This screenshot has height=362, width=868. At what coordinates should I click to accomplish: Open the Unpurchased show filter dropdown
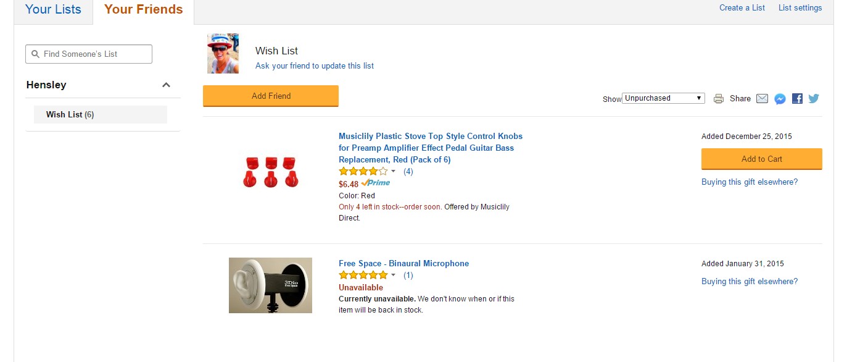(x=663, y=98)
